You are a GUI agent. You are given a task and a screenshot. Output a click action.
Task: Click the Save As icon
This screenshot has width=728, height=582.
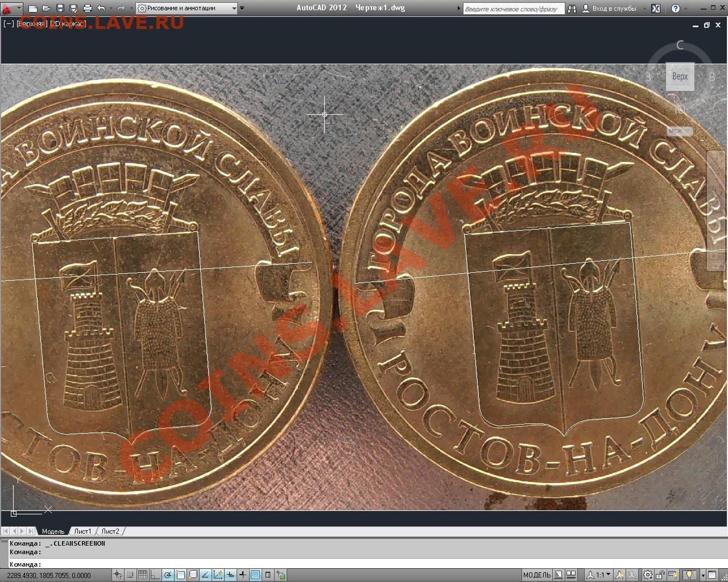coord(73,9)
